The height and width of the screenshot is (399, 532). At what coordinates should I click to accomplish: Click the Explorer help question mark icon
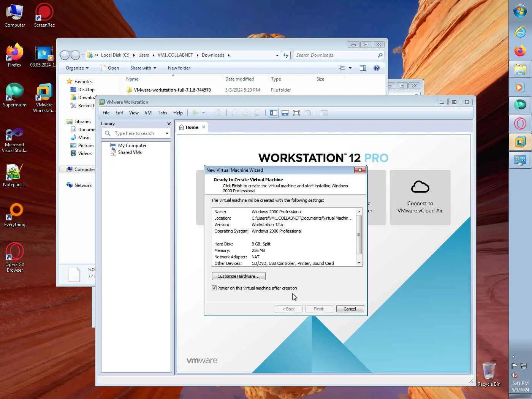point(376,68)
